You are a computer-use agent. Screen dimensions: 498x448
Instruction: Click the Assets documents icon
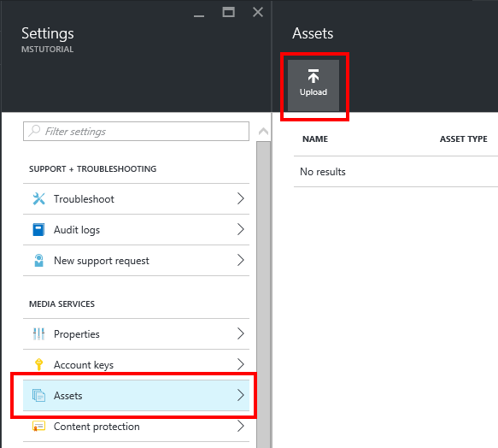[38, 395]
